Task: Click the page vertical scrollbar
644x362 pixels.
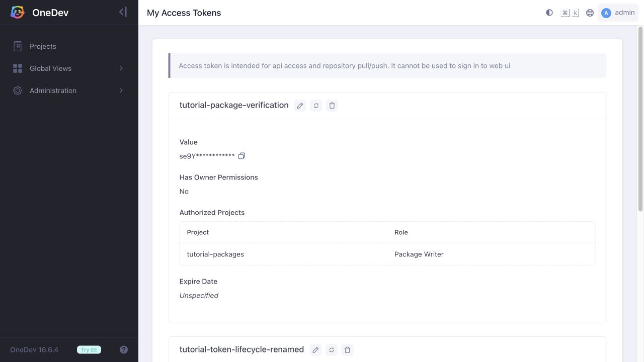Action: 640,119
